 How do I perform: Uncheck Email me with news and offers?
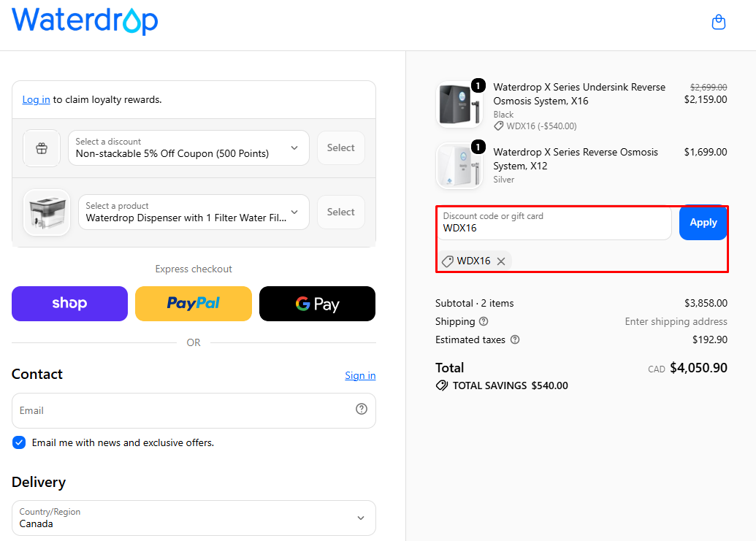[19, 442]
